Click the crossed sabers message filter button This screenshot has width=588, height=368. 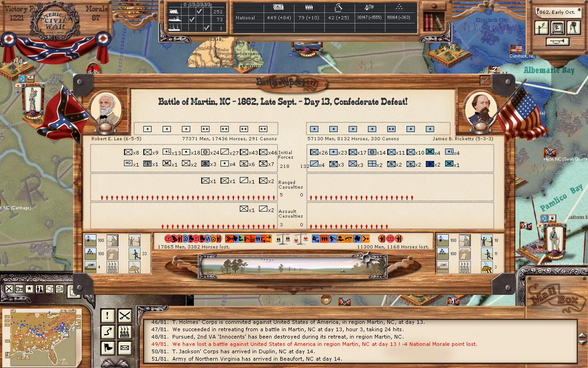pyautogui.click(x=124, y=316)
